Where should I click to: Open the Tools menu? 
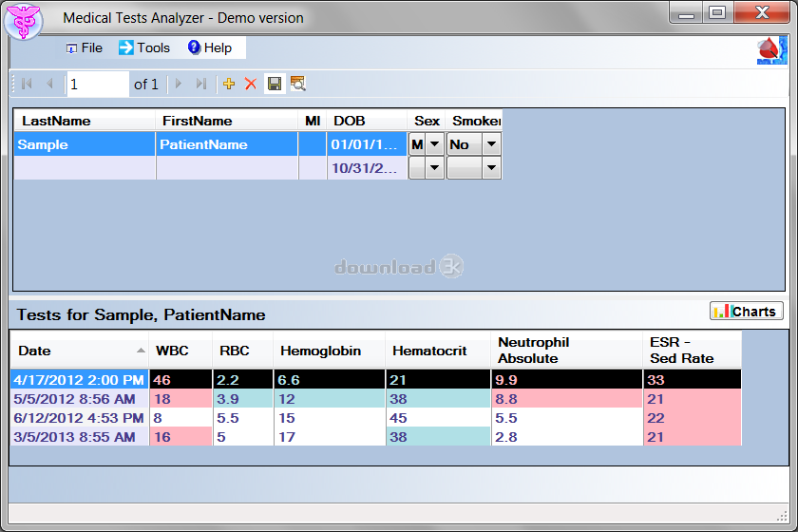point(144,47)
